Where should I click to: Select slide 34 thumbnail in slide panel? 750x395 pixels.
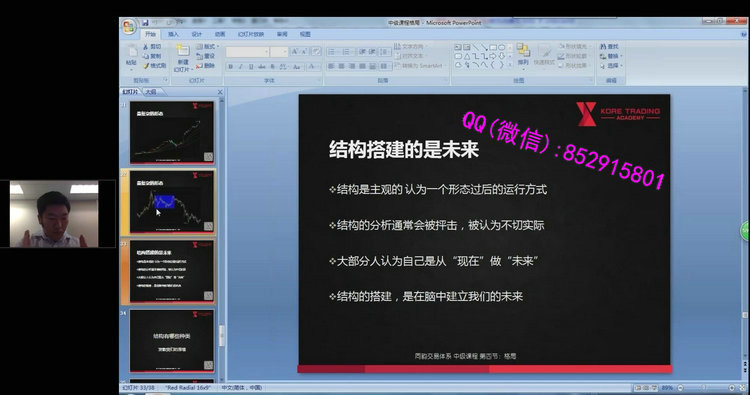[x=172, y=340]
